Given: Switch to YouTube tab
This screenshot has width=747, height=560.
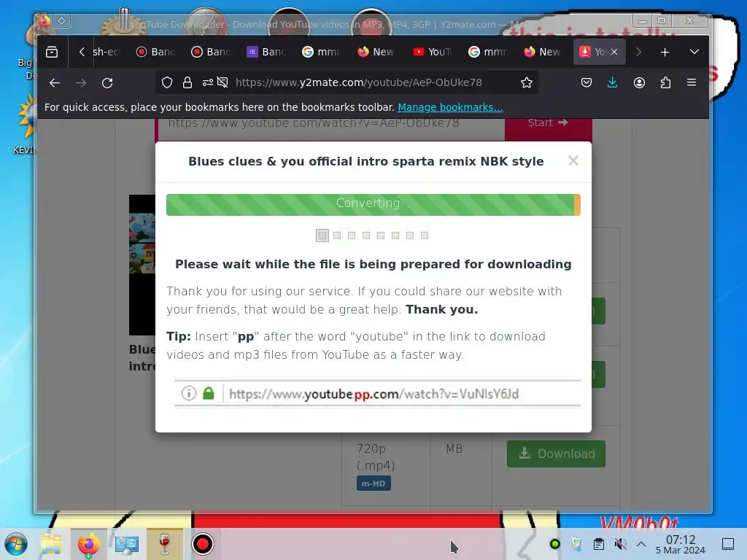Looking at the screenshot, I should [432, 52].
